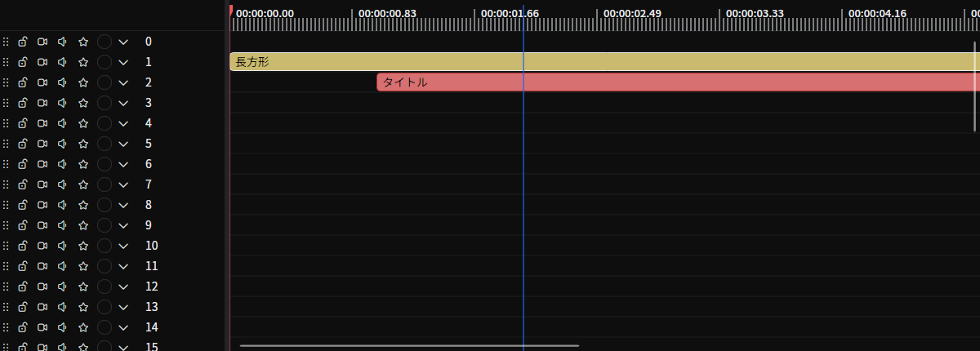Select the layer 14 number label
The image size is (980, 351).
click(151, 327)
